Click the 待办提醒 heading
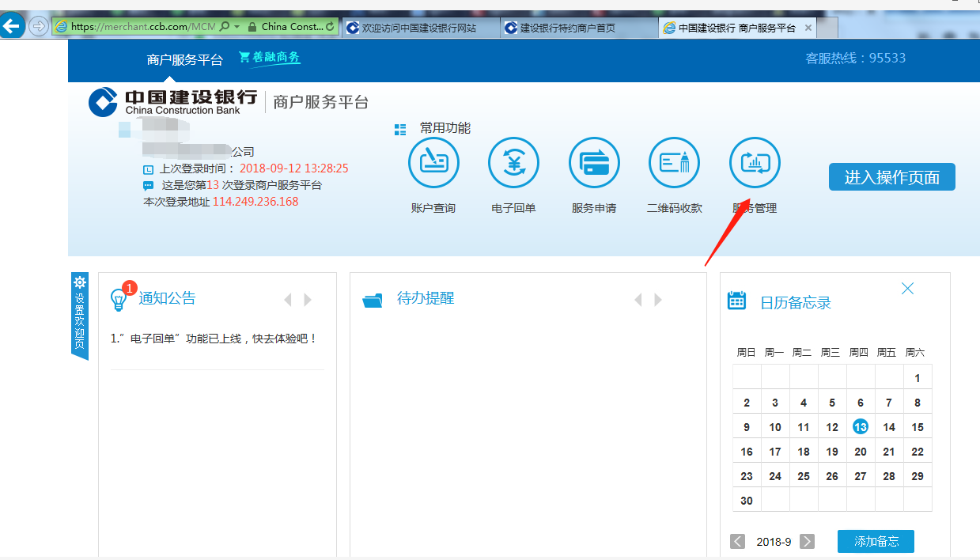 [x=426, y=299]
